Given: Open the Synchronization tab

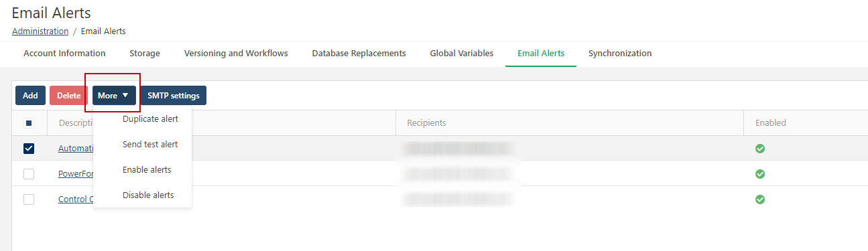Looking at the screenshot, I should click(x=620, y=54).
